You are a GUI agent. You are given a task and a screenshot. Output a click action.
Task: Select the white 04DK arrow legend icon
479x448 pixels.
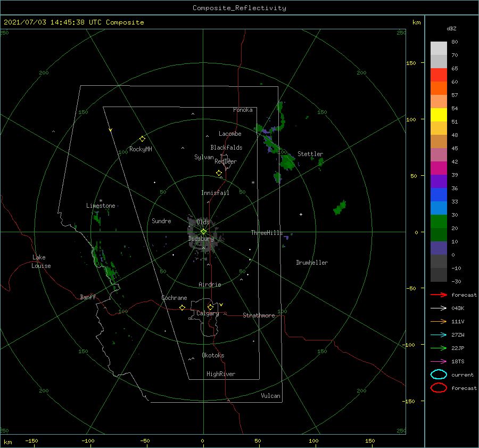(439, 308)
